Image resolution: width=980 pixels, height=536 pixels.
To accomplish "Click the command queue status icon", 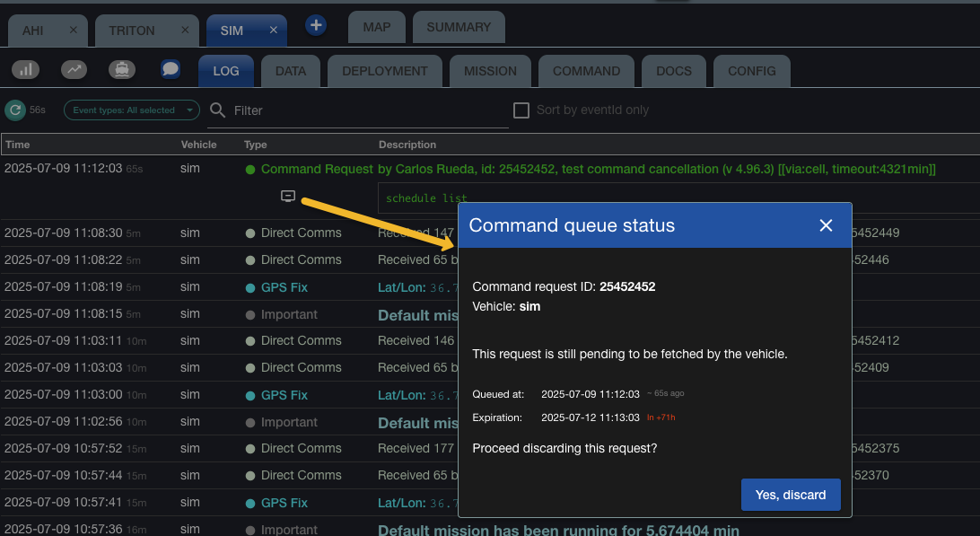I will click(x=288, y=196).
